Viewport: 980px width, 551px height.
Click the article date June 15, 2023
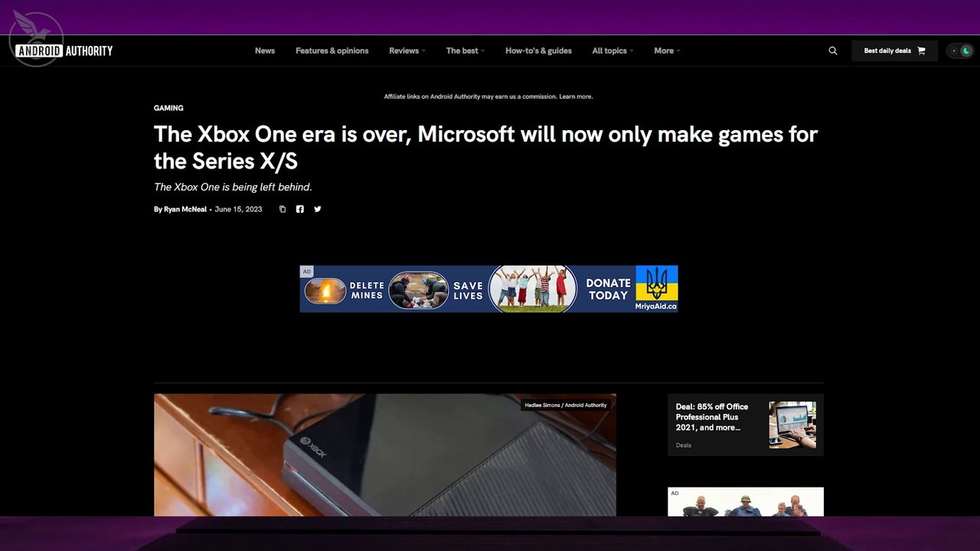(238, 209)
